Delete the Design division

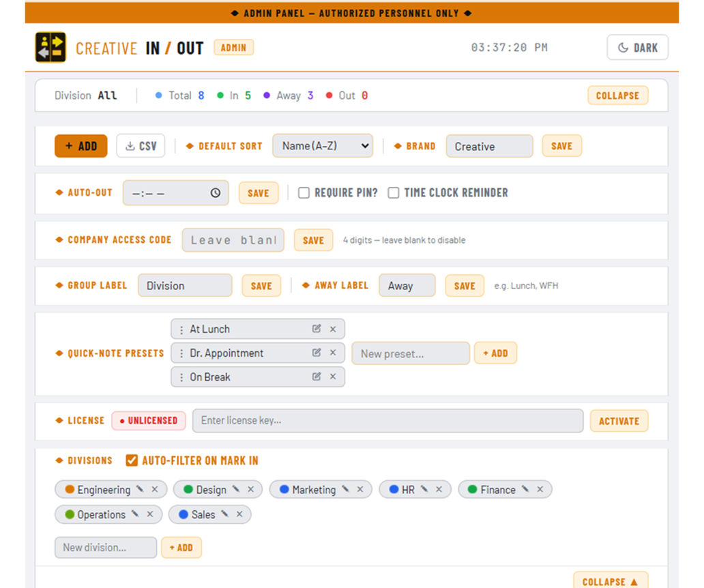[251, 489]
